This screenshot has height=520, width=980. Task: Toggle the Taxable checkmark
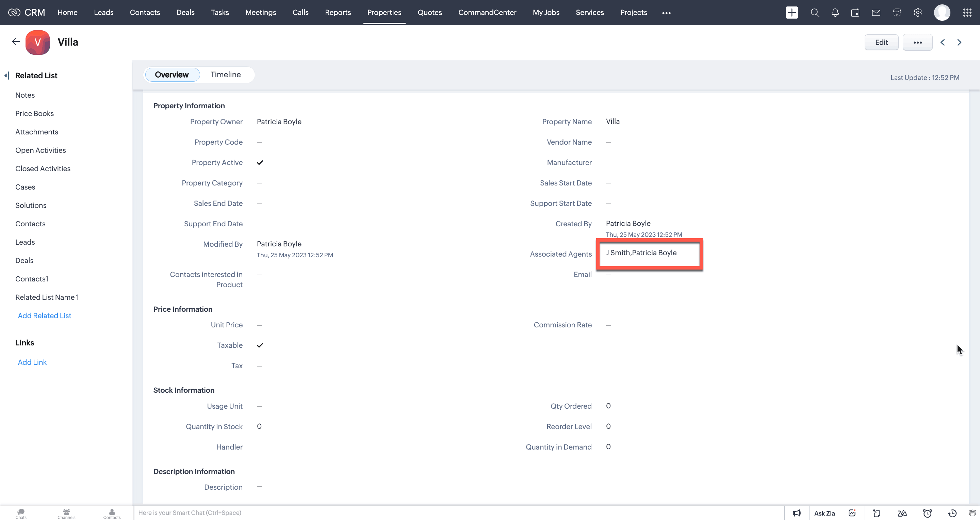click(x=260, y=345)
